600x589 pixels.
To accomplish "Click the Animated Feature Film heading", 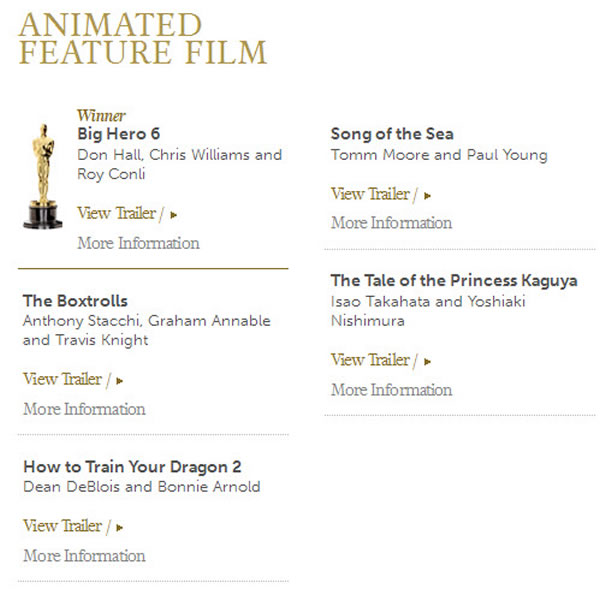I will [x=143, y=38].
